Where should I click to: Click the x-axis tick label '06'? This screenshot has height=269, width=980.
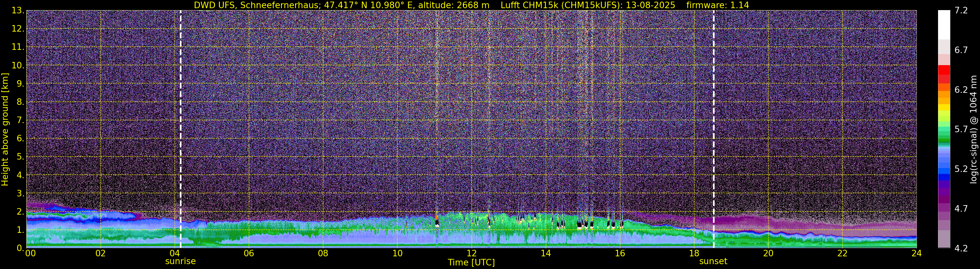click(x=248, y=253)
